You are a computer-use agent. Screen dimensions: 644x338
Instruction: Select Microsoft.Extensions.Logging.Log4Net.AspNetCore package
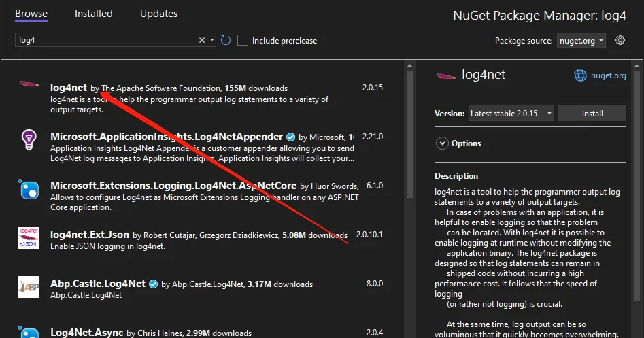click(173, 186)
